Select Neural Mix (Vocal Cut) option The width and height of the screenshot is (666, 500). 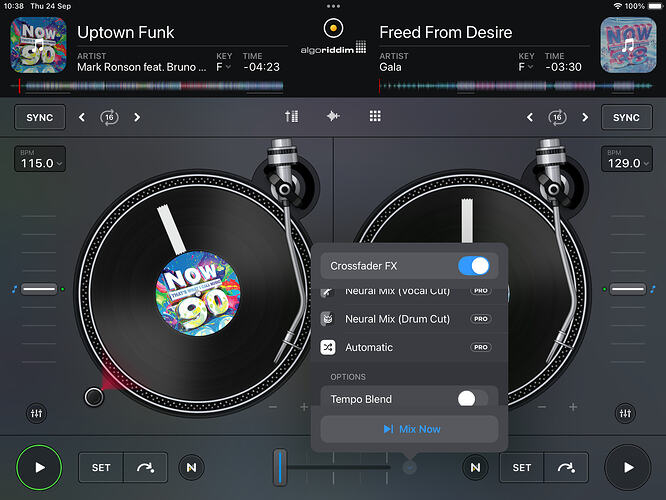pos(409,291)
